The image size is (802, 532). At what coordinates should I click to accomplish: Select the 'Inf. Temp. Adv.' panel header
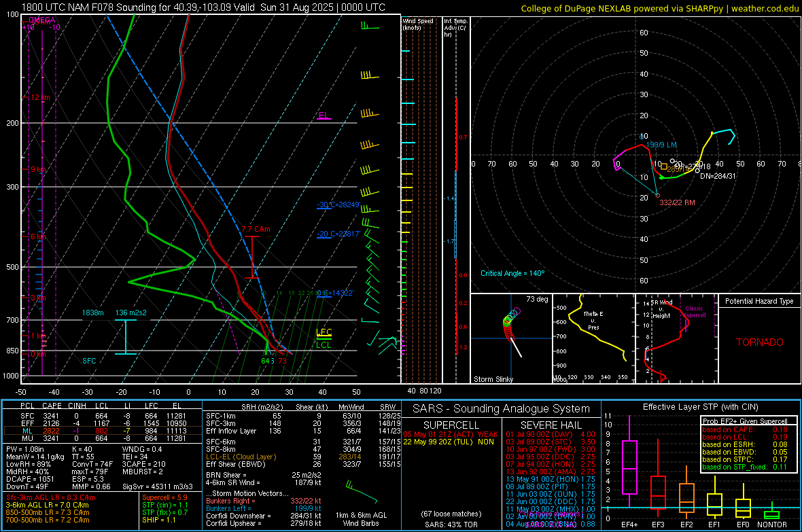456,28
